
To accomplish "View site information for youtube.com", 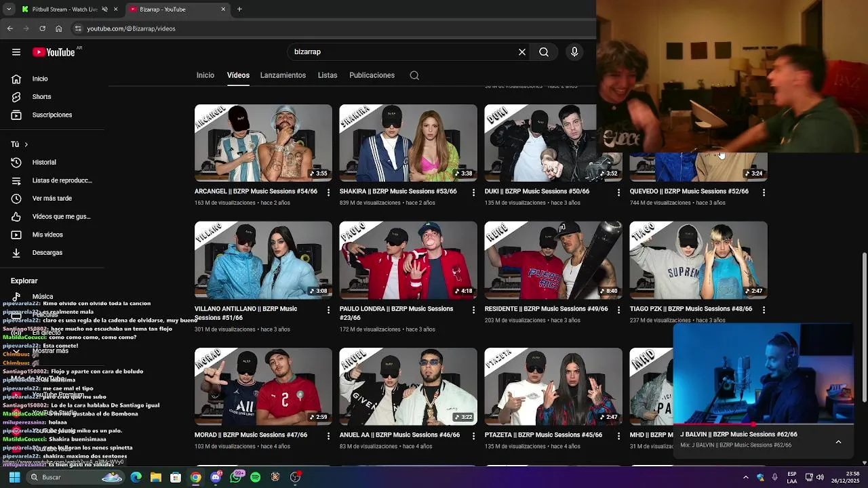I will click(x=78, y=28).
